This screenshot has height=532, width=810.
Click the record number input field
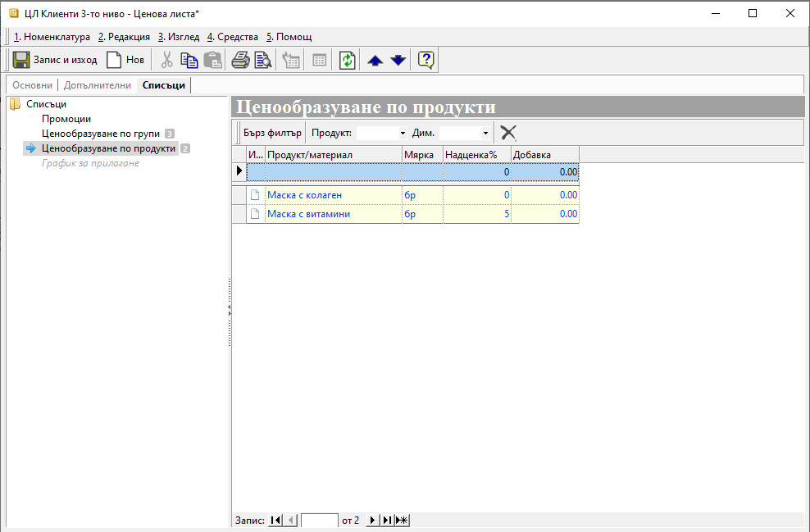(319, 521)
